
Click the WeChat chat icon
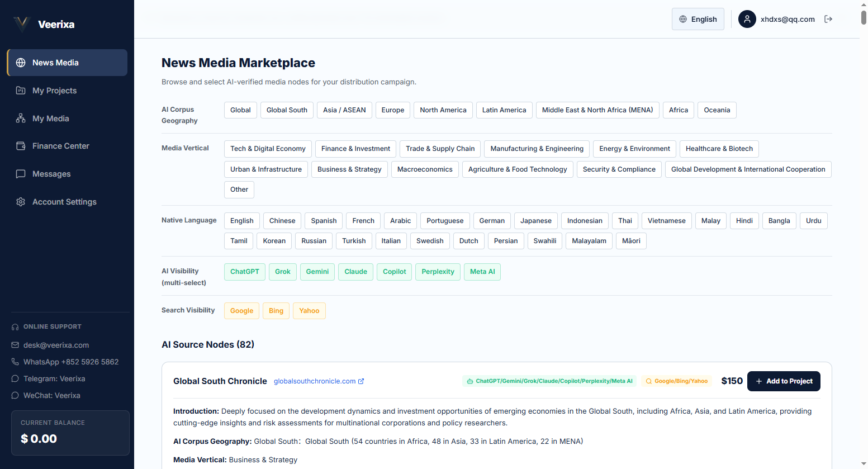(x=15, y=395)
